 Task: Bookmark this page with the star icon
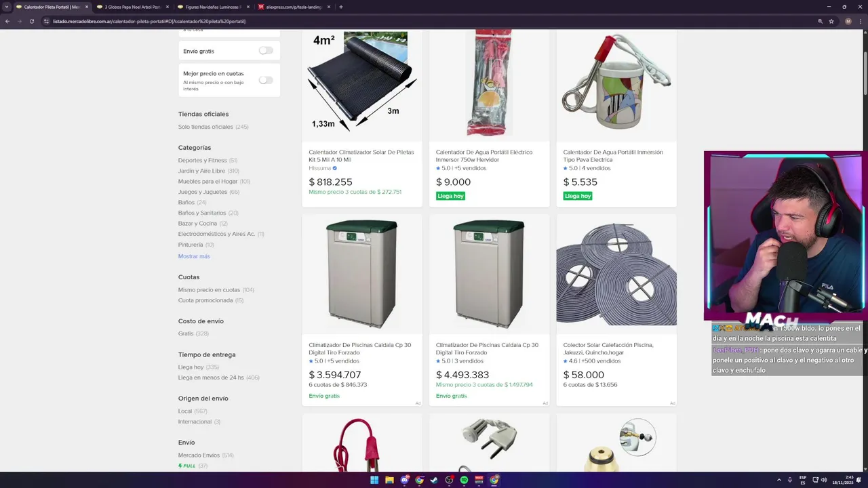coord(831,21)
